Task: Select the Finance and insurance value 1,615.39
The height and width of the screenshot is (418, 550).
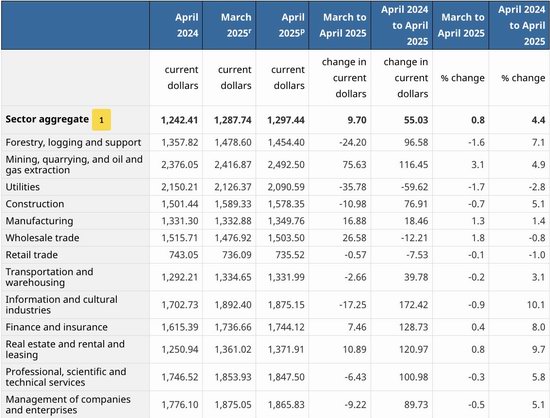Action: click(180, 327)
